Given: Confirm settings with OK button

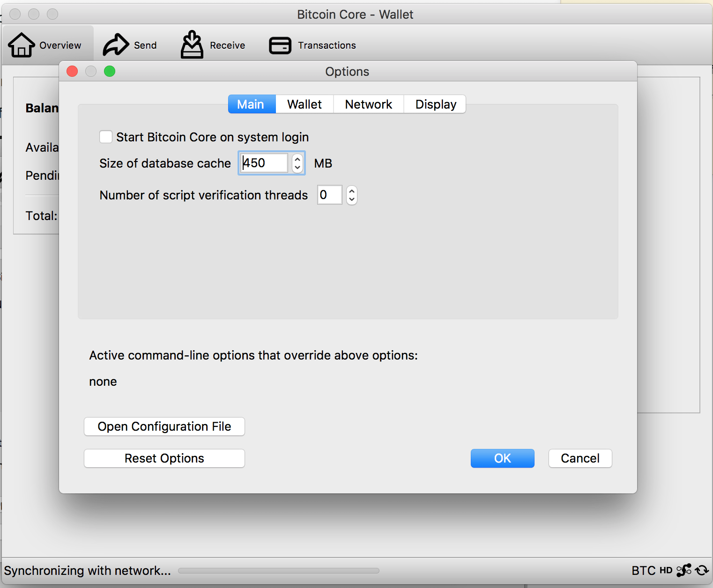Looking at the screenshot, I should click(x=502, y=458).
